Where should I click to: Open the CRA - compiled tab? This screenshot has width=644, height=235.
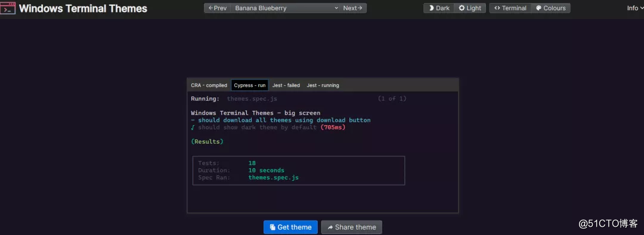(x=209, y=85)
